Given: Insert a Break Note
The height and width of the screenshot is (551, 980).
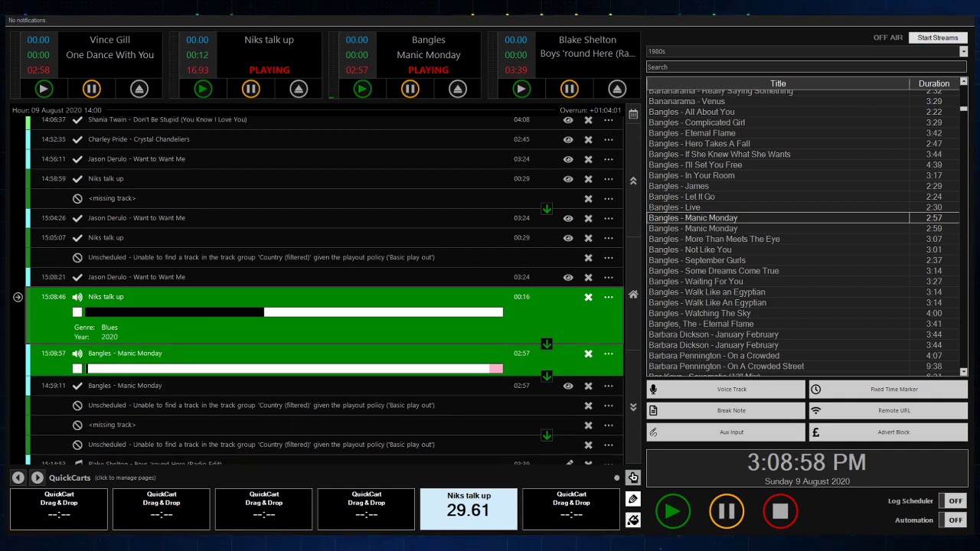Looking at the screenshot, I should coord(725,411).
